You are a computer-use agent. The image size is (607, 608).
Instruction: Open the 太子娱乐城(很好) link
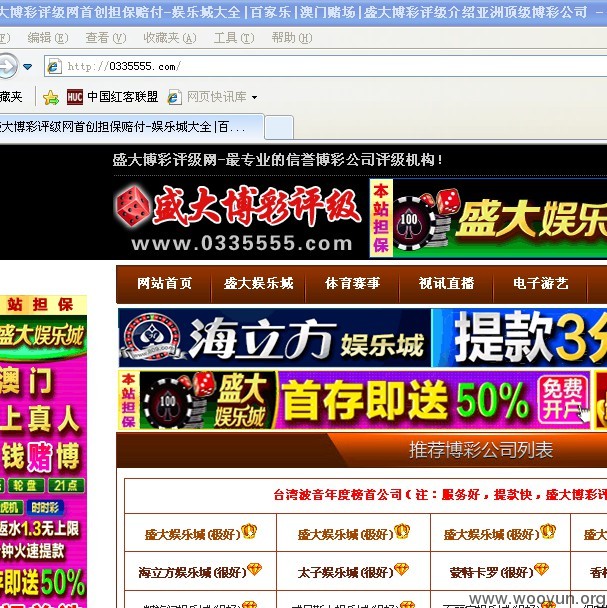click(x=345, y=572)
